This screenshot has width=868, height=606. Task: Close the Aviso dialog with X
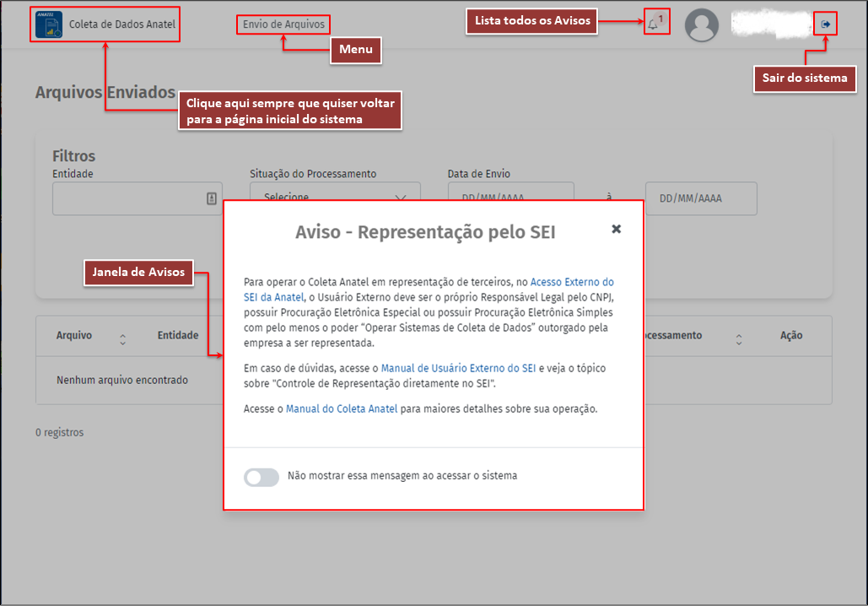point(616,229)
